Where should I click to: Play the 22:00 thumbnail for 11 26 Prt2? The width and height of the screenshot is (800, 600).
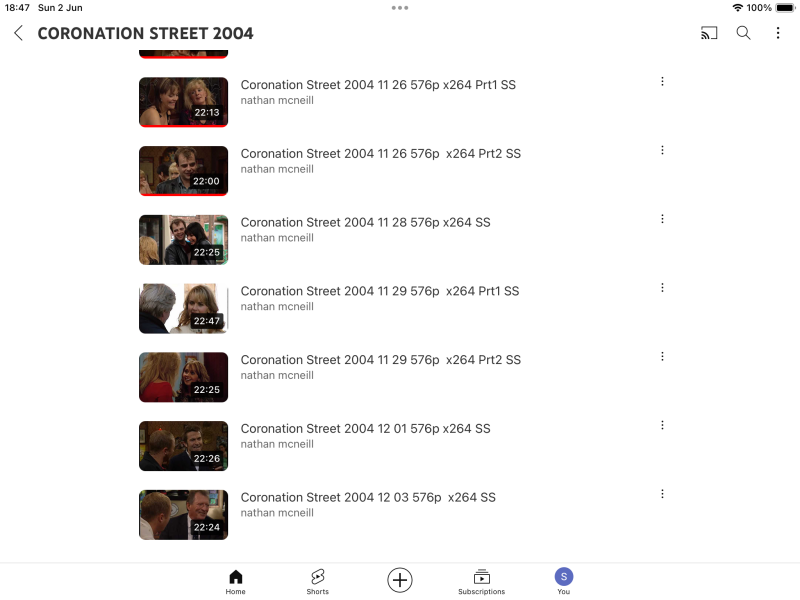tap(184, 171)
